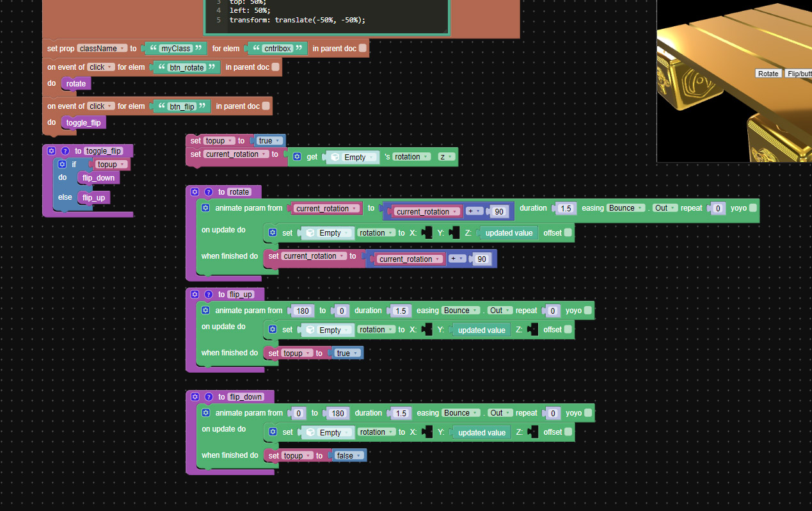Click cube icon in get Empty block
812x511 pixels.
(x=335, y=157)
